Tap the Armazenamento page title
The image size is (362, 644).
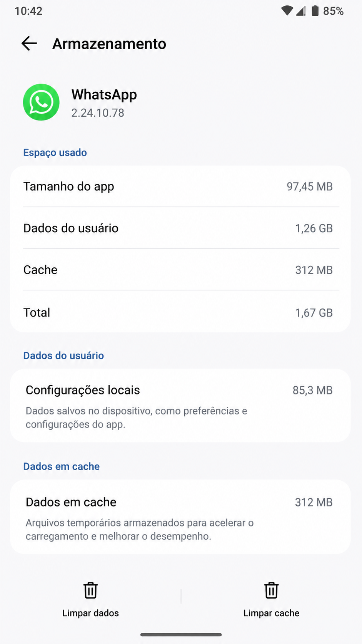click(109, 44)
